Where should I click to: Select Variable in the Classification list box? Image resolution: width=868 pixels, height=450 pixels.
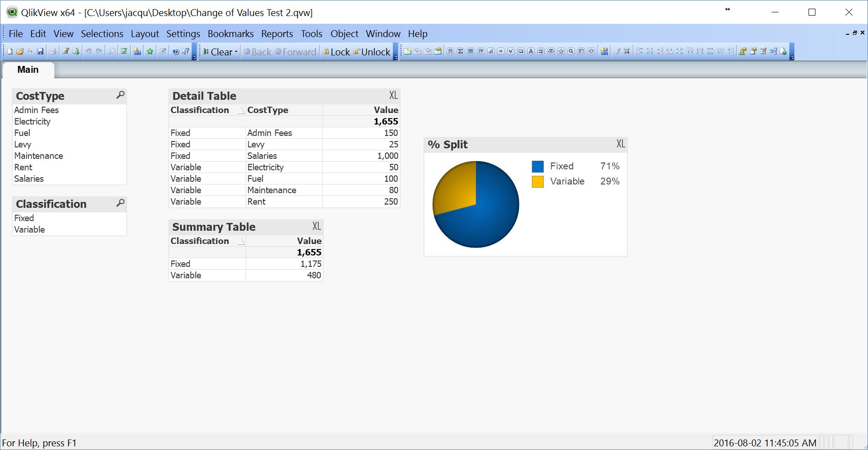pyautogui.click(x=69, y=229)
